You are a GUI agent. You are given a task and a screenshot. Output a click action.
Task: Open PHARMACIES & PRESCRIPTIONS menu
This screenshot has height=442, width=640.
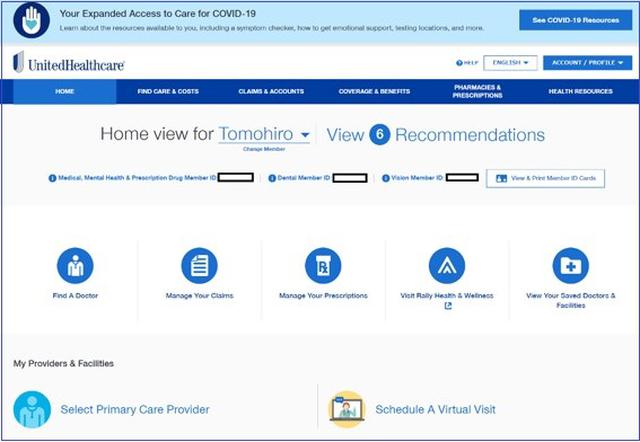[x=478, y=91]
